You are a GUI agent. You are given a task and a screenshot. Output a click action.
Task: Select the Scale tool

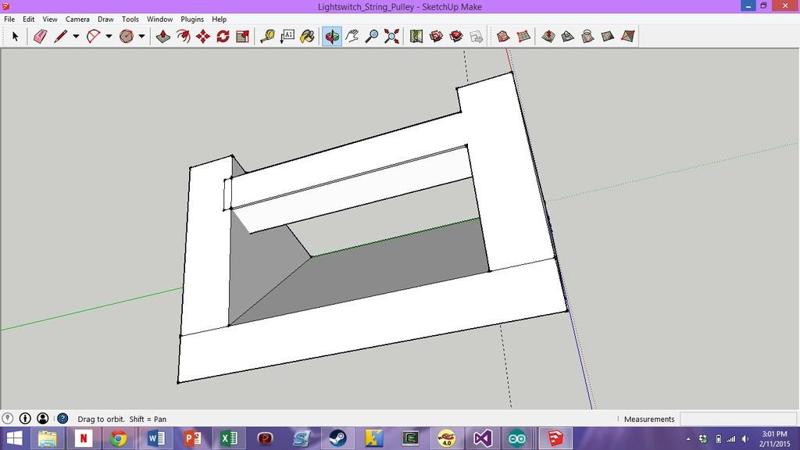click(243, 36)
